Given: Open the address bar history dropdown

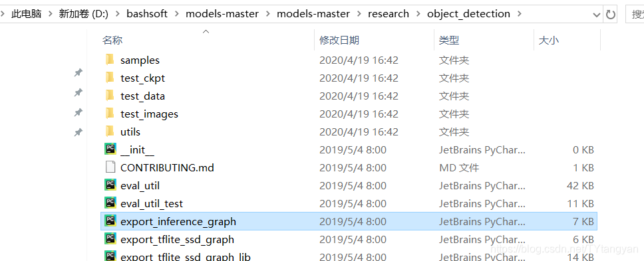Looking at the screenshot, I should point(597,15).
